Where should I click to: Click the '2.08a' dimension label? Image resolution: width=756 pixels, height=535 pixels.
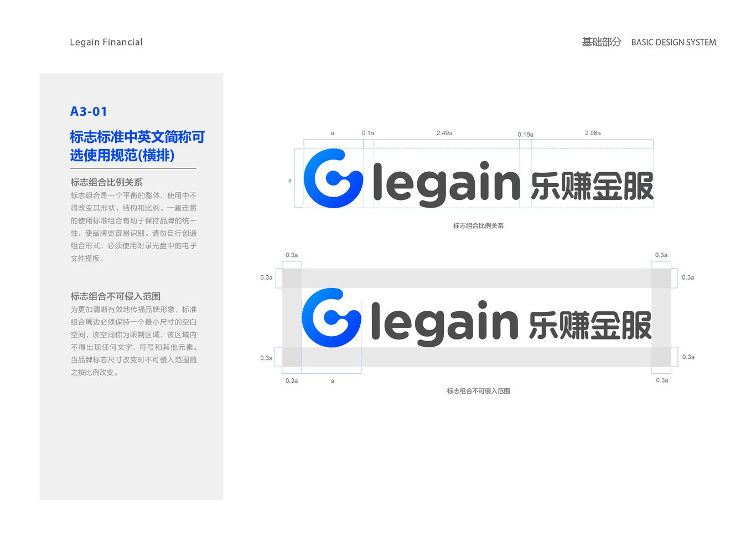593,133
